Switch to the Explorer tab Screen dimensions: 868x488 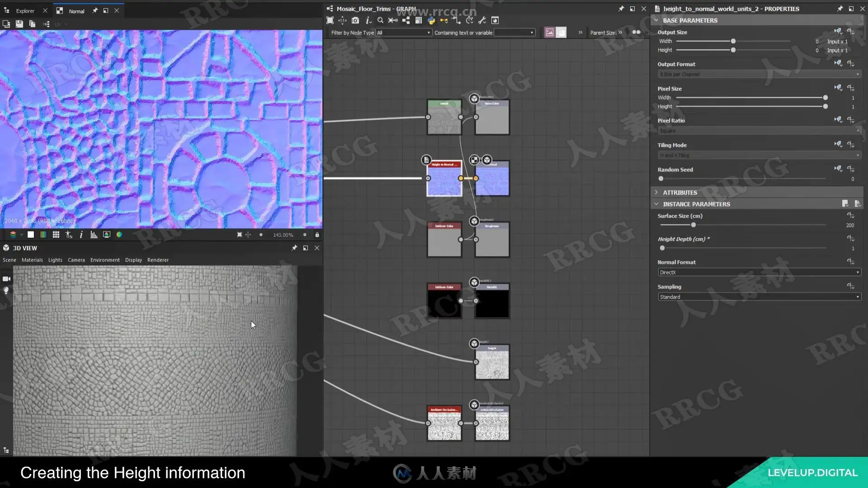[25, 11]
